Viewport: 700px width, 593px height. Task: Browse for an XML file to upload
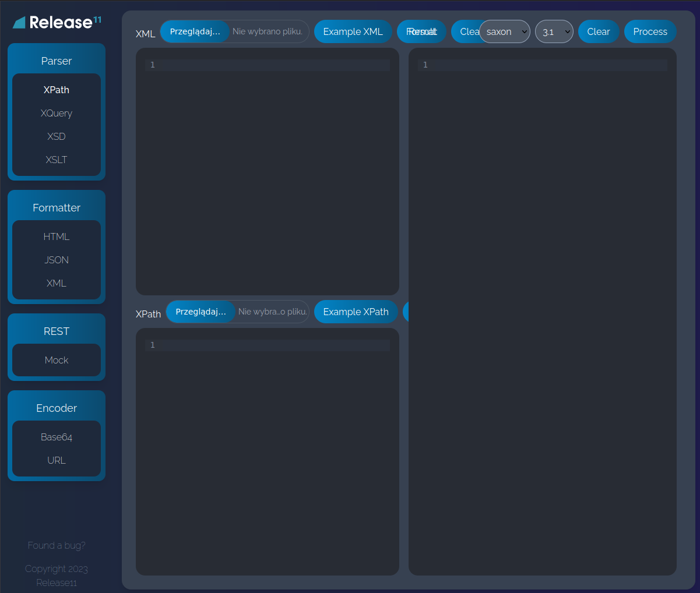tap(195, 32)
